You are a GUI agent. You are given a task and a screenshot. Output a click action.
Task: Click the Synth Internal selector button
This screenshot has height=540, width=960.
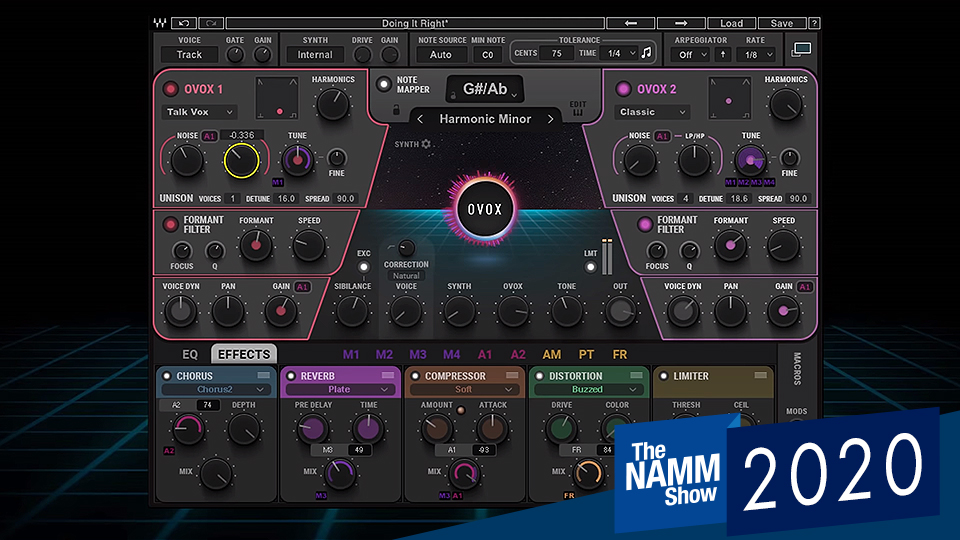[x=315, y=54]
